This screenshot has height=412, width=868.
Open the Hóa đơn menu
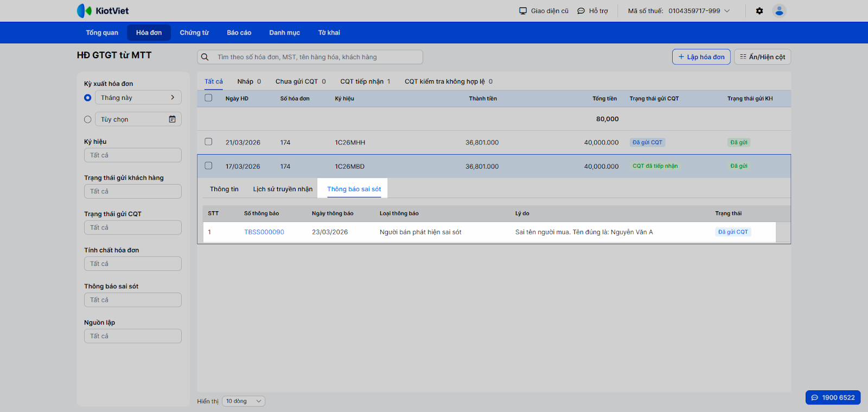coord(149,33)
